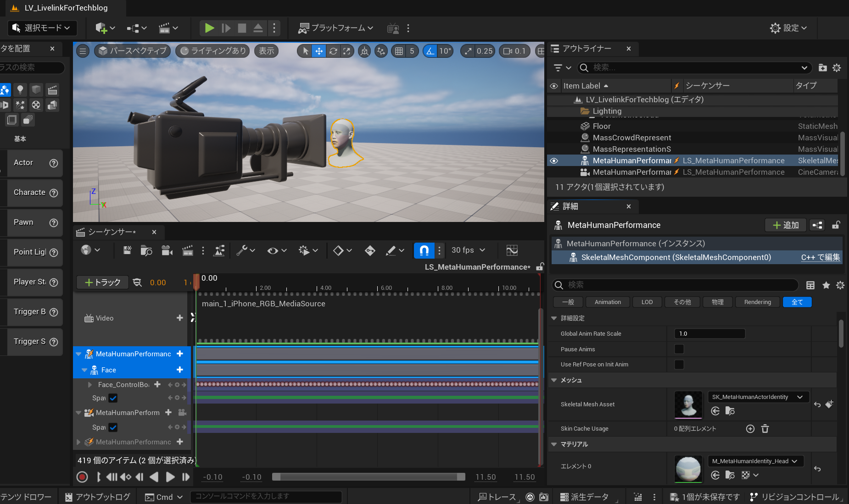Click the green Play level button
849x504 pixels.
[x=209, y=28]
